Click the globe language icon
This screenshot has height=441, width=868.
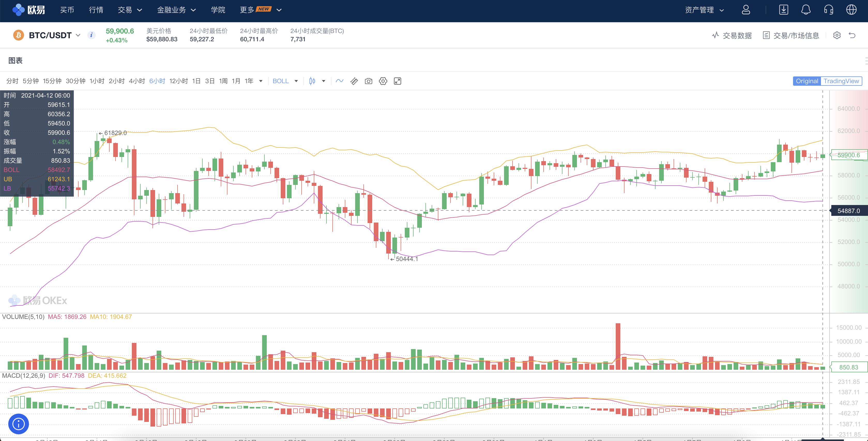[851, 10]
